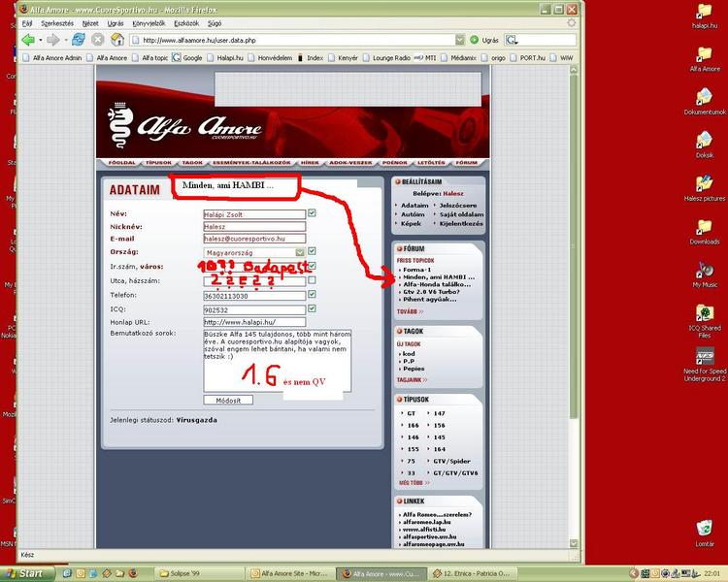
Task: Click Firefox activity throbber icon
Action: [x=572, y=22]
